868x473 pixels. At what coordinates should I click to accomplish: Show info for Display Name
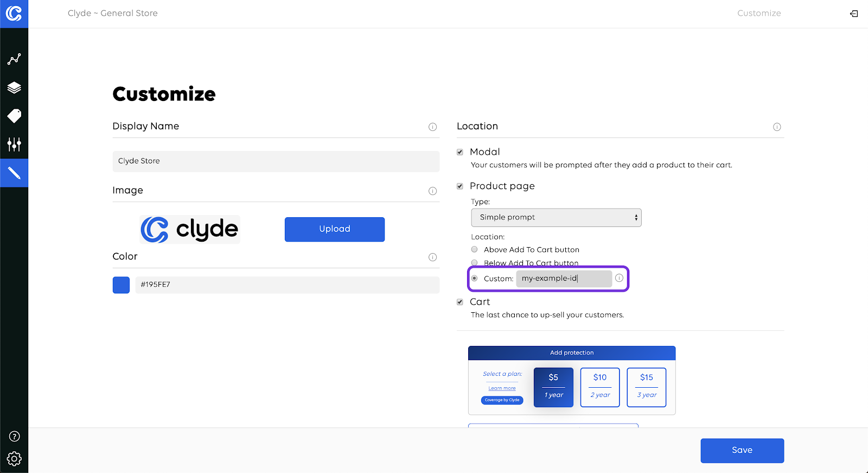pos(432,127)
